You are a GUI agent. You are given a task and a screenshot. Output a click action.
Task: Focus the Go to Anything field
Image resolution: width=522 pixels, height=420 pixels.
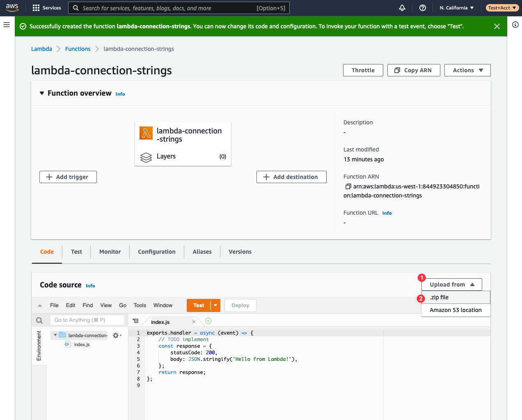click(x=87, y=320)
